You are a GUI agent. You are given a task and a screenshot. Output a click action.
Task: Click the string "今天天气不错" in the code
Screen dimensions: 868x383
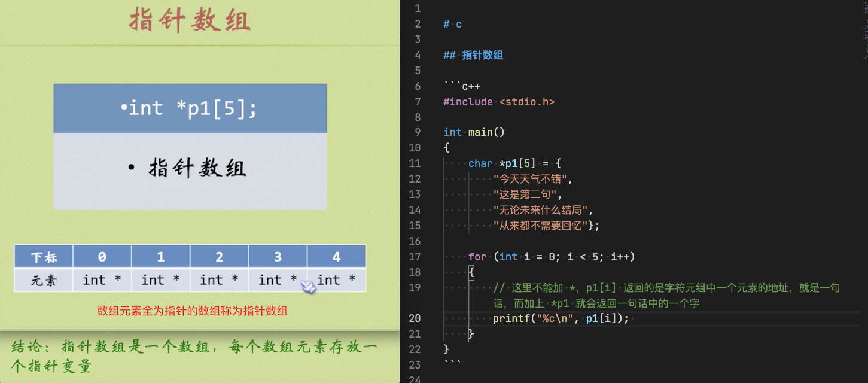(x=534, y=179)
